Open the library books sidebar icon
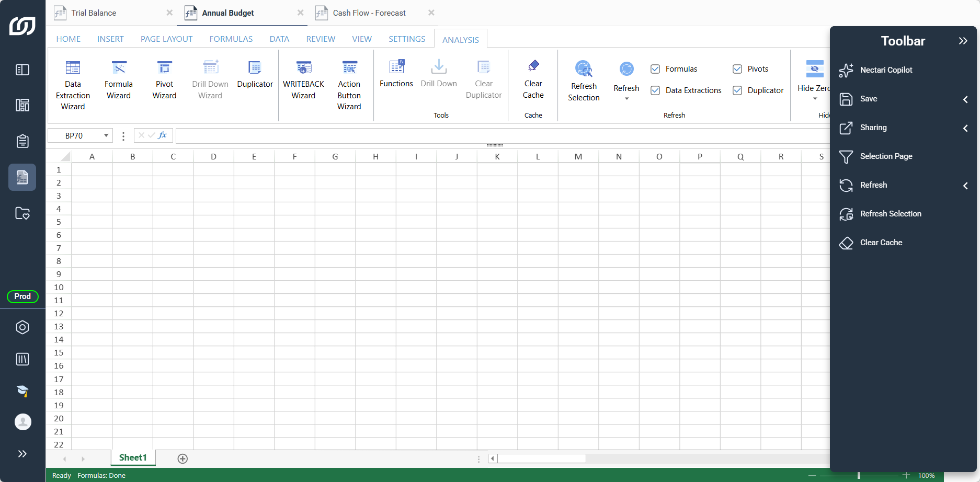The image size is (980, 482). (x=22, y=359)
